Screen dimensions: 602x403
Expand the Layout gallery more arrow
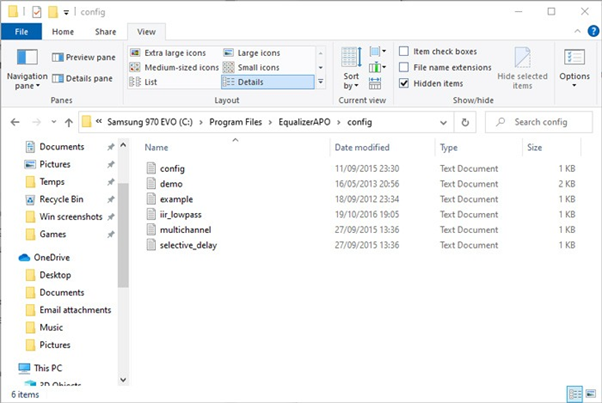point(320,82)
